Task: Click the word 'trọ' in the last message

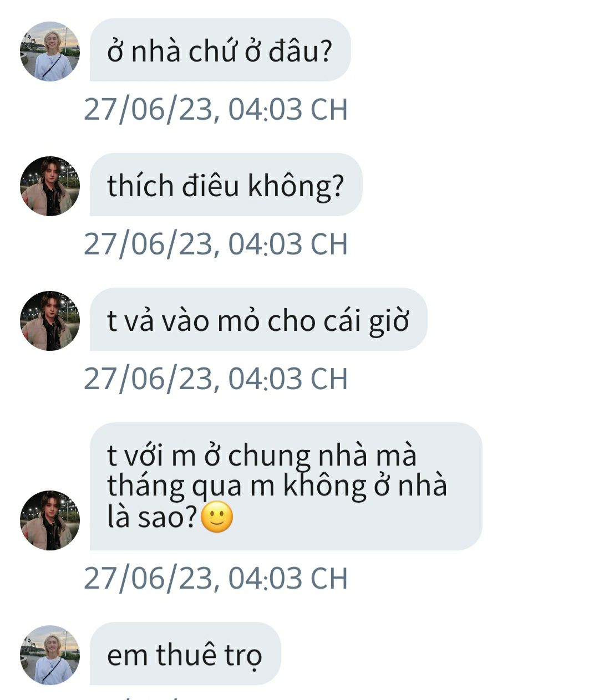Action: (243, 656)
